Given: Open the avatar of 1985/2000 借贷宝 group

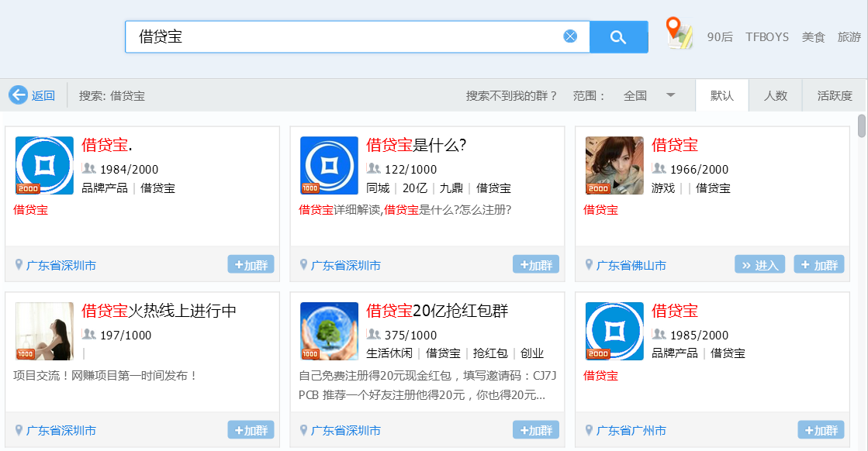Looking at the screenshot, I should coord(614,331).
